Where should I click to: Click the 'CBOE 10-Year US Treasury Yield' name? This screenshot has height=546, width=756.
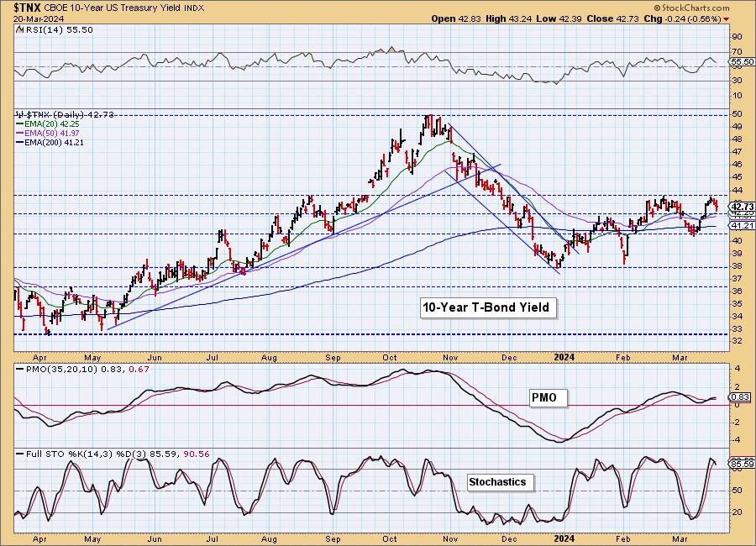[x=113, y=8]
